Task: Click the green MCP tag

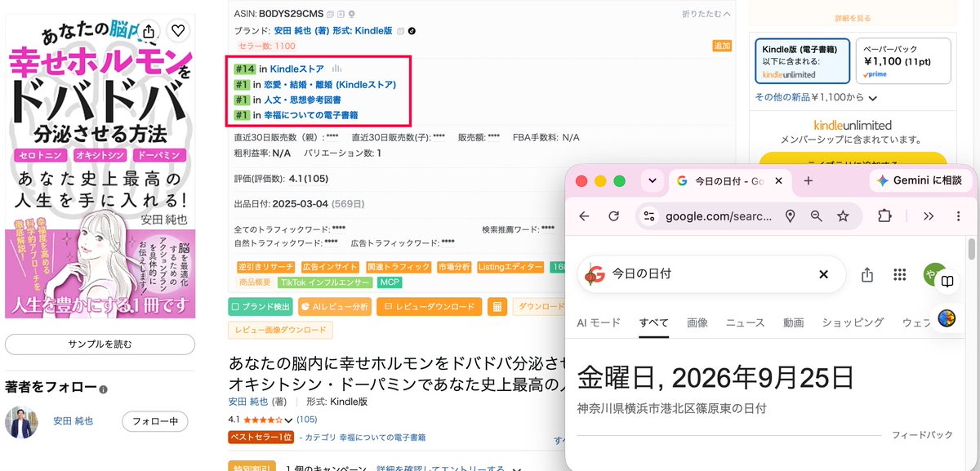Action: 389,282
